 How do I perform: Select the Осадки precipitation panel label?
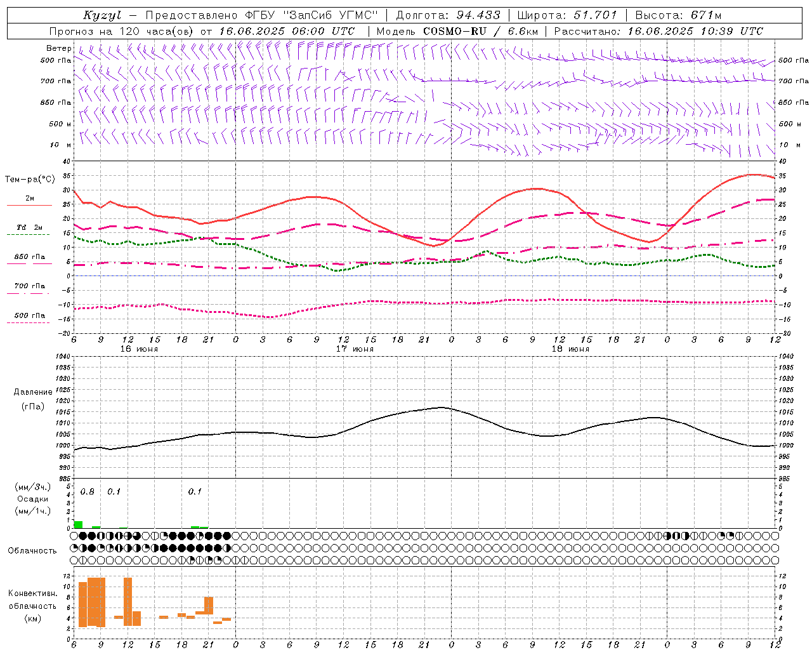coord(33,499)
